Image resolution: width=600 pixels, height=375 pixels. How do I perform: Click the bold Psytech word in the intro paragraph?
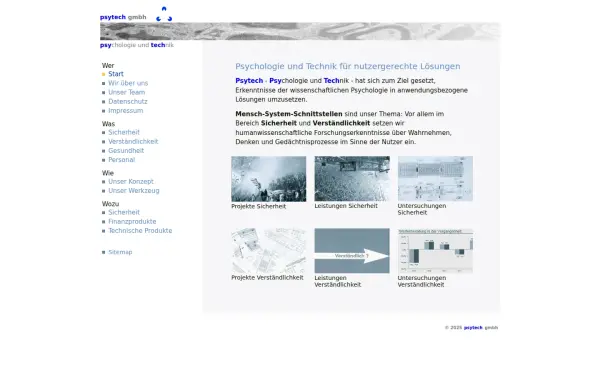(249, 81)
